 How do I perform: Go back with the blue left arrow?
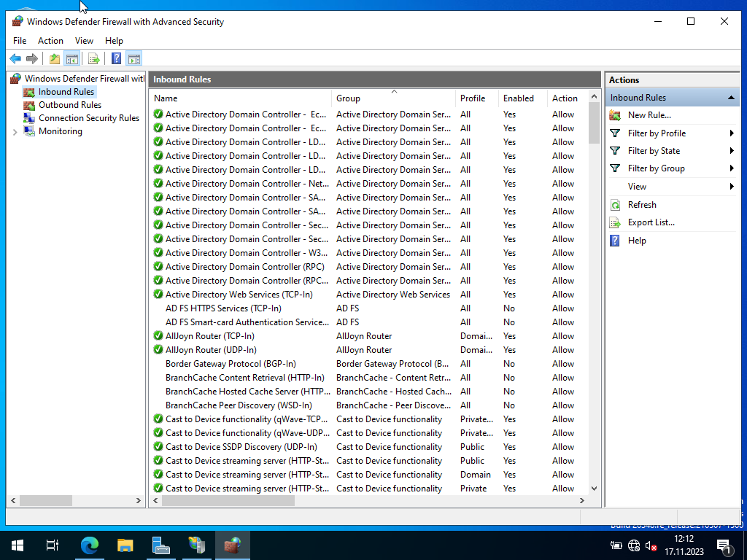coord(15,58)
